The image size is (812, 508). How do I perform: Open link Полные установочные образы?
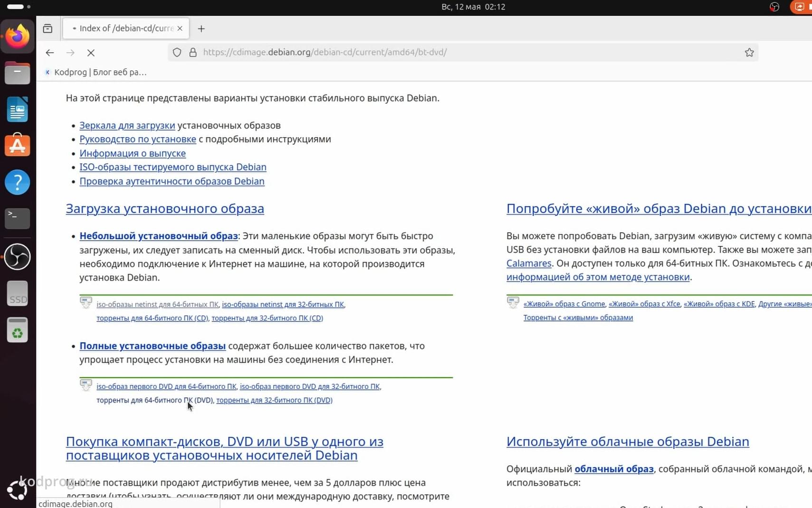click(153, 346)
